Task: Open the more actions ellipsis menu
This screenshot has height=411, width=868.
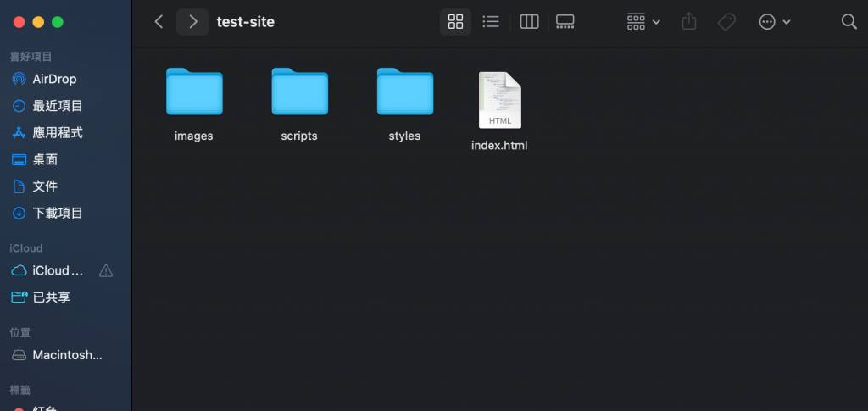Action: [775, 21]
